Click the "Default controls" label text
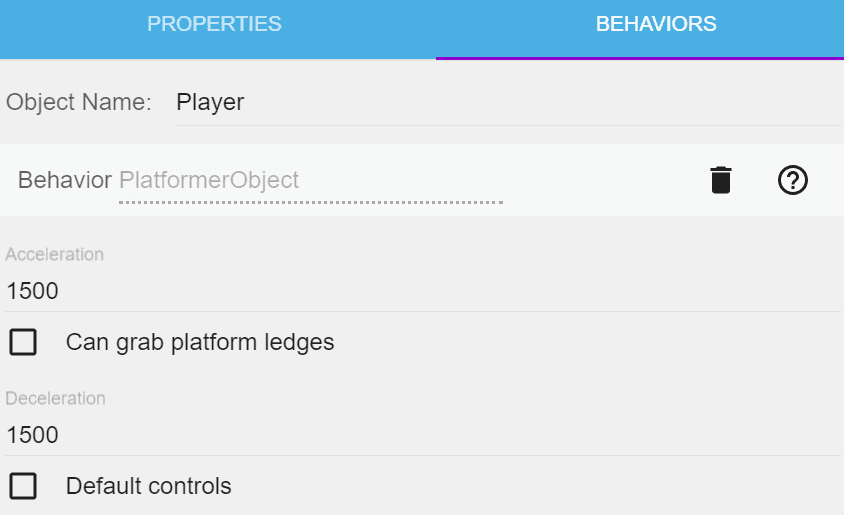 coord(149,486)
